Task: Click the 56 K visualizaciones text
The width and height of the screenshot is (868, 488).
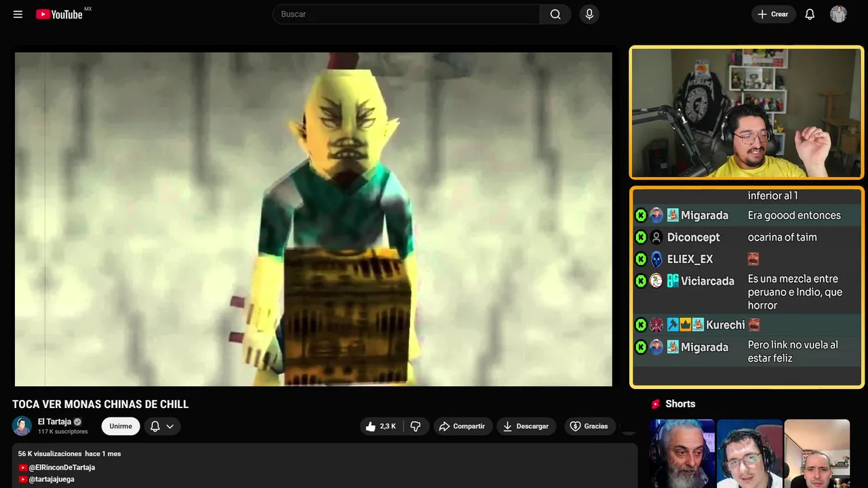Action: [x=50, y=454]
